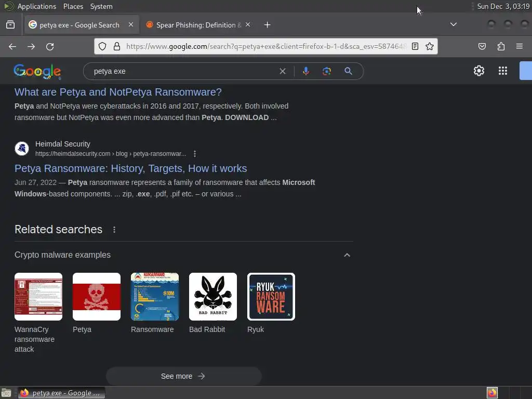
Task: Switch to petya exe Google Search tab
Action: [82, 25]
